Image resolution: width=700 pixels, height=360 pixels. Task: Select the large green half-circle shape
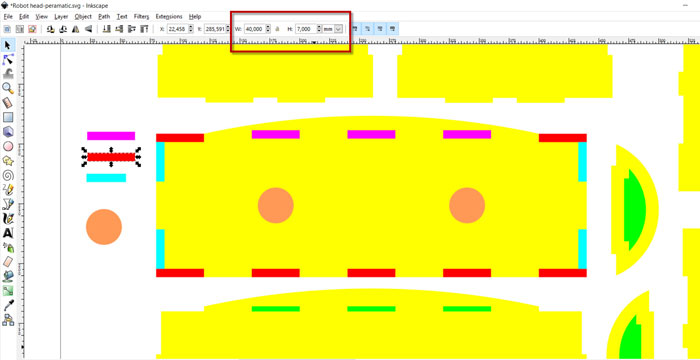coord(634,210)
